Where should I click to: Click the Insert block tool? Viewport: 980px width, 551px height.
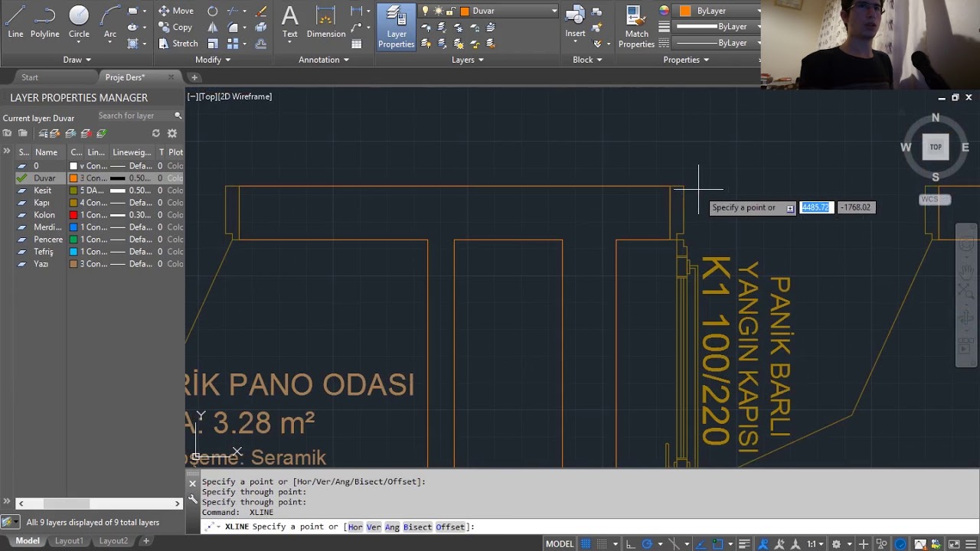click(x=575, y=21)
